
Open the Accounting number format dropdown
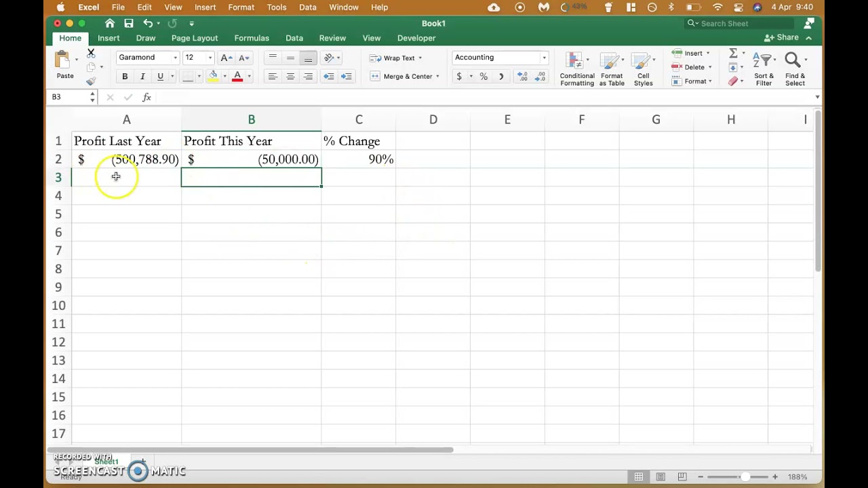click(x=544, y=58)
